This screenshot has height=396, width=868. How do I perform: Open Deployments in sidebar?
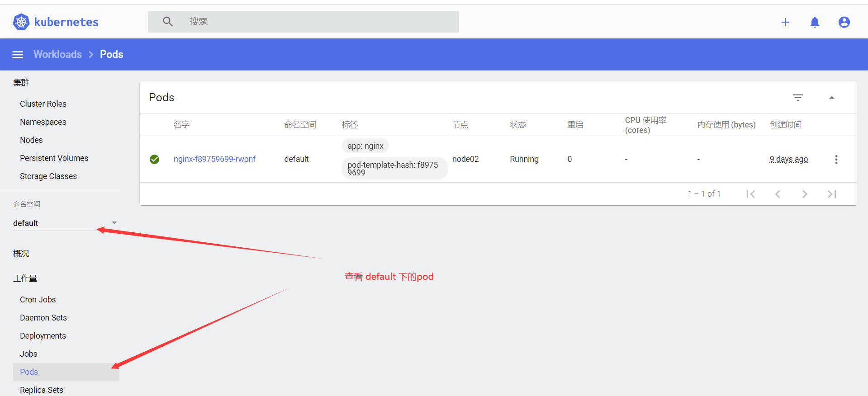coord(43,336)
